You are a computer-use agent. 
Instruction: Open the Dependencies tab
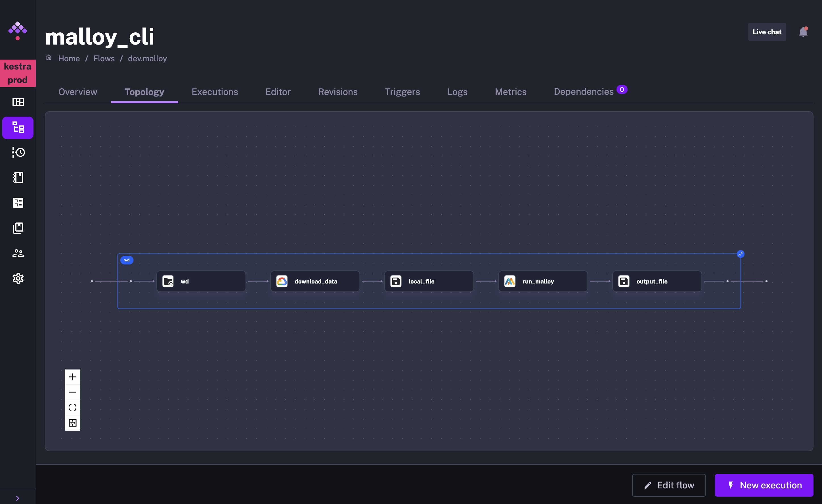tap(584, 92)
